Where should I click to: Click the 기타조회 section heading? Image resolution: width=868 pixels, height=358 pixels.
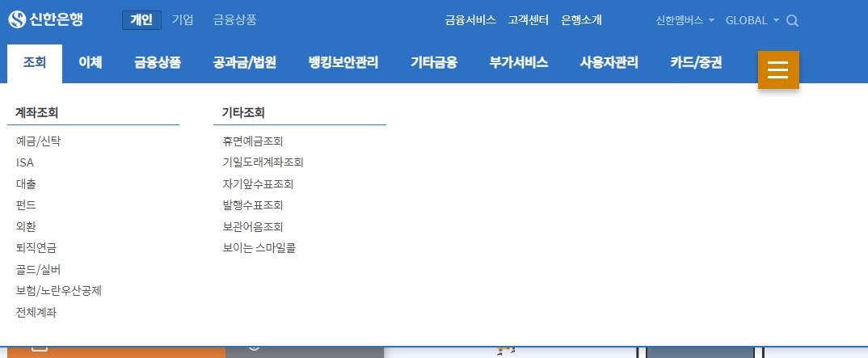[x=243, y=113]
